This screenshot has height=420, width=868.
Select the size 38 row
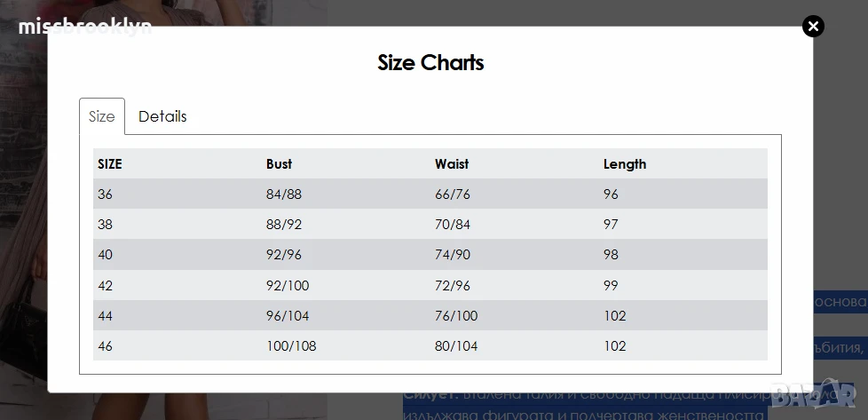coord(430,225)
